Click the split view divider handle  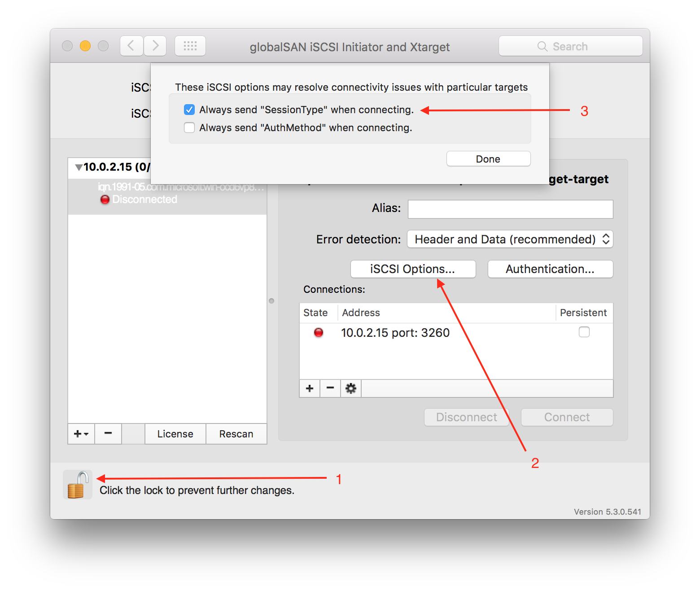tap(271, 301)
